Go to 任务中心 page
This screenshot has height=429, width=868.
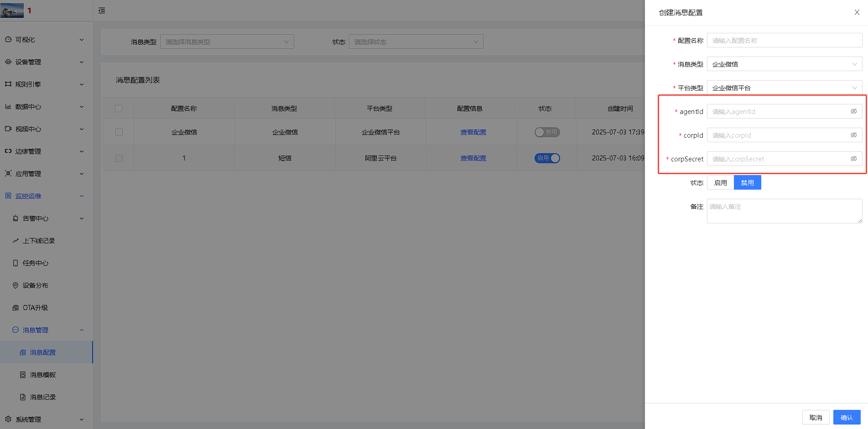(35, 263)
